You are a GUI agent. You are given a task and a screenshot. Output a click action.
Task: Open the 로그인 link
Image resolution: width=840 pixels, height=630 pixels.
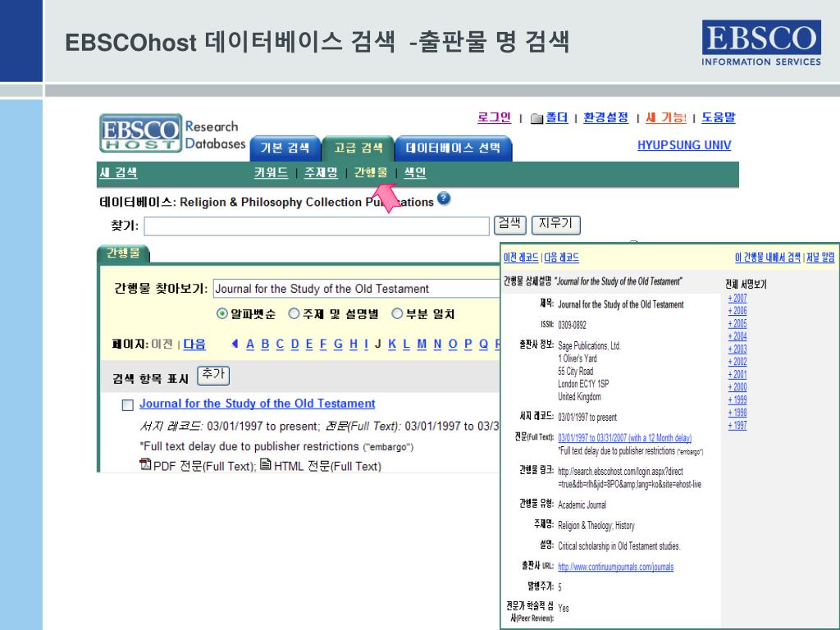[495, 117]
